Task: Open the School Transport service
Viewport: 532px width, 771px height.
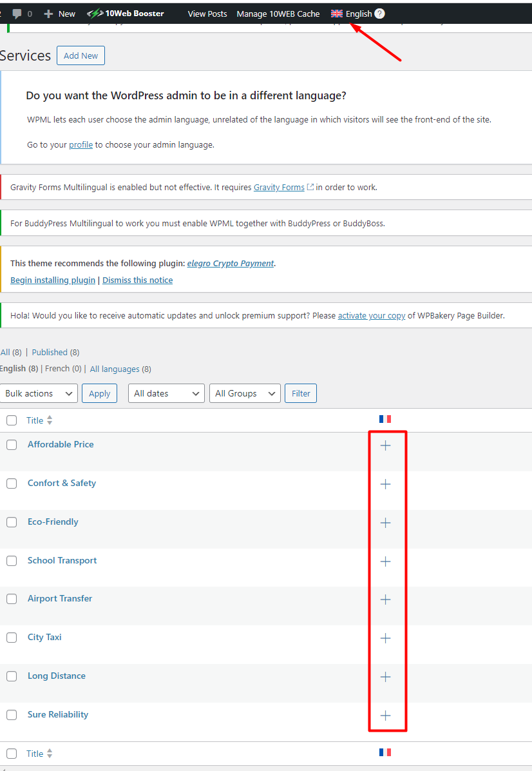Action: (62, 560)
